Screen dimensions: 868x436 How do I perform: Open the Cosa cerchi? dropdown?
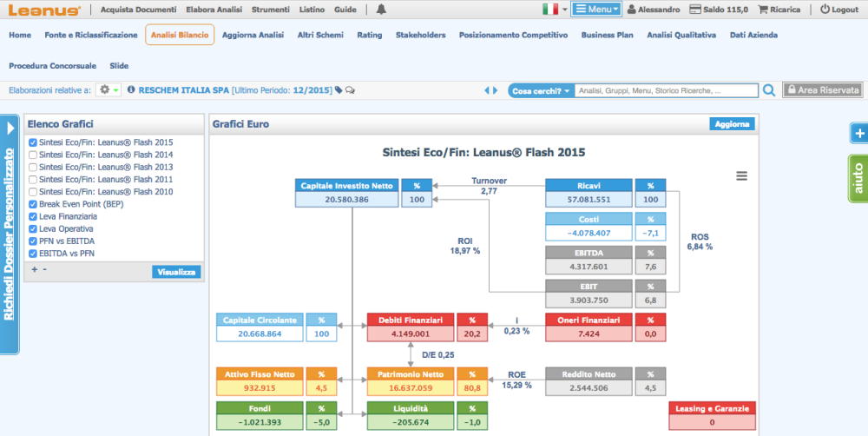(541, 91)
